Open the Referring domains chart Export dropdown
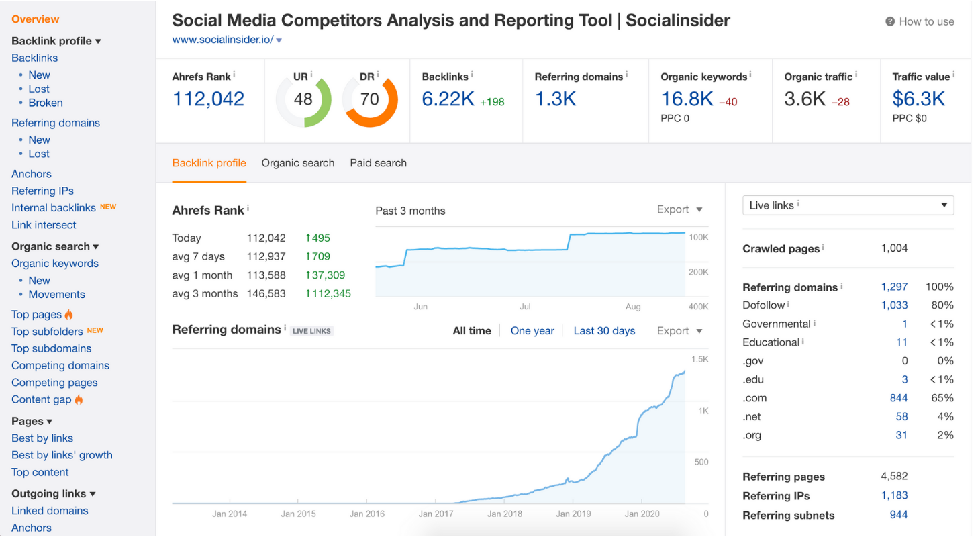The image size is (980, 537). 679,330
